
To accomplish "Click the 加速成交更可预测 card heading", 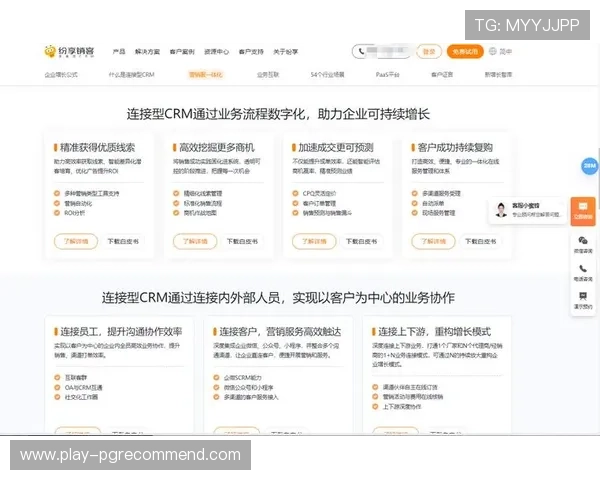I will click(x=336, y=147).
